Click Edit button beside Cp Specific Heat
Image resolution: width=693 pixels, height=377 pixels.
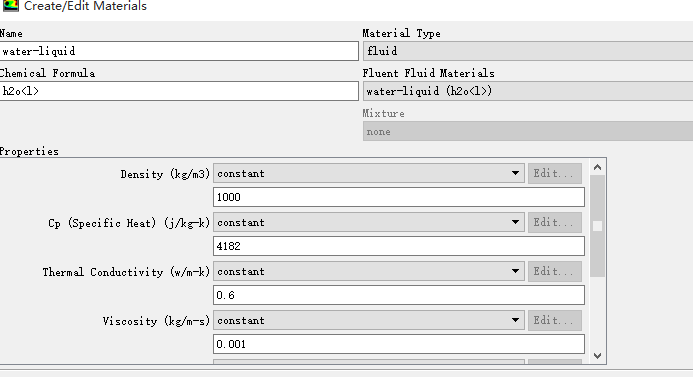point(555,222)
